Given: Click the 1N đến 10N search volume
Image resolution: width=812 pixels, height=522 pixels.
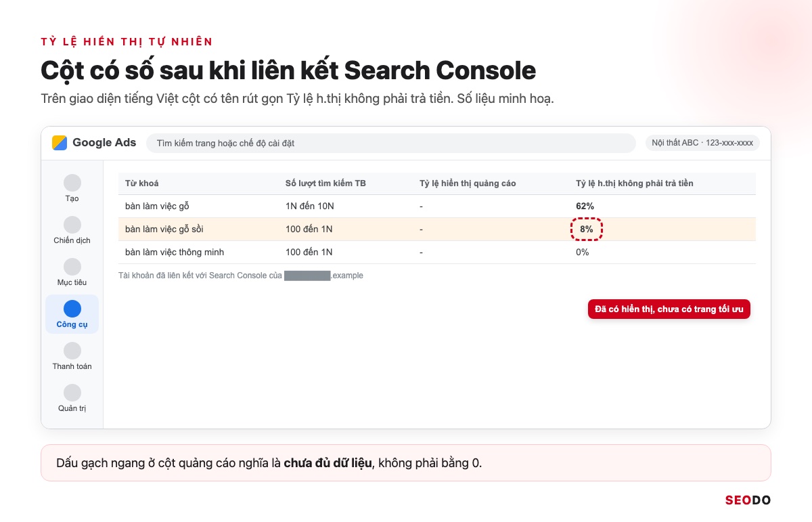Looking at the screenshot, I should point(310,206).
